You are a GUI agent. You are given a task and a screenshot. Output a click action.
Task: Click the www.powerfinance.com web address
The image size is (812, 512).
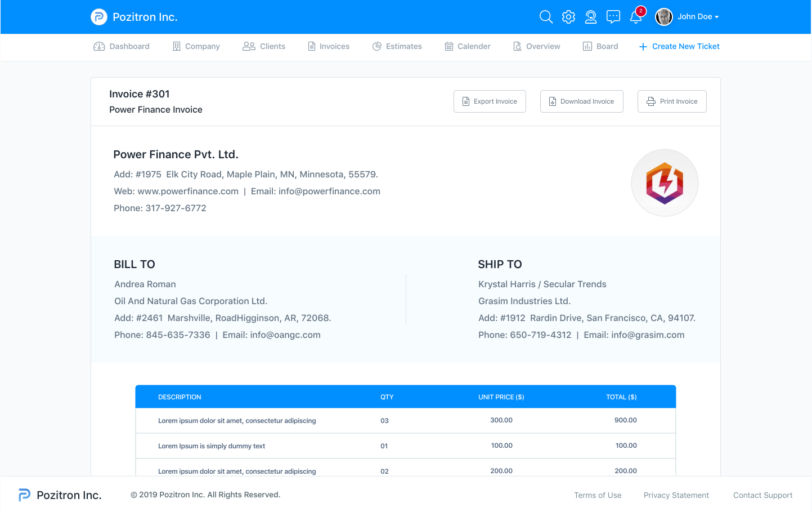(x=188, y=192)
